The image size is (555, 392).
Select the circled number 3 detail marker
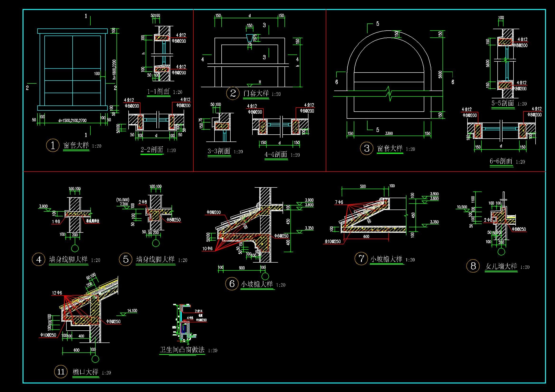[x=367, y=148]
